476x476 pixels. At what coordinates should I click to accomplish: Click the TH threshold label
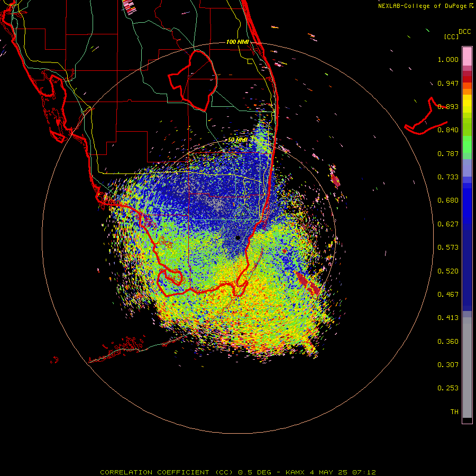pyautogui.click(x=454, y=412)
